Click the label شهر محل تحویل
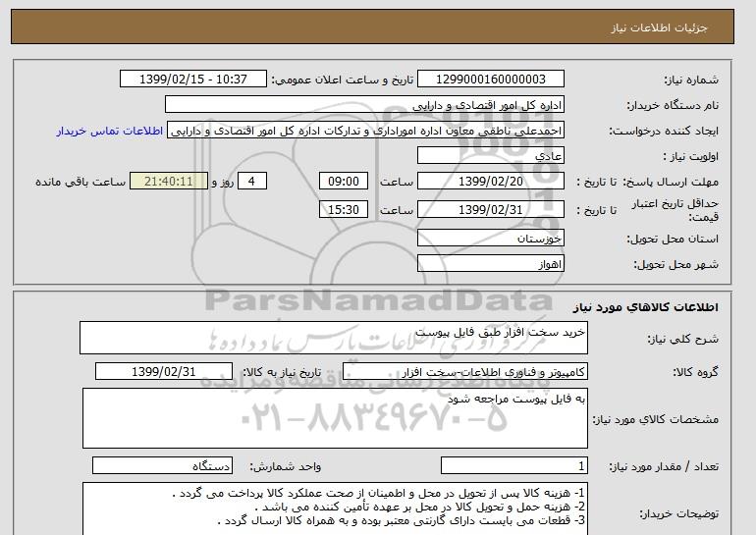This screenshot has width=756, height=535. click(x=675, y=265)
